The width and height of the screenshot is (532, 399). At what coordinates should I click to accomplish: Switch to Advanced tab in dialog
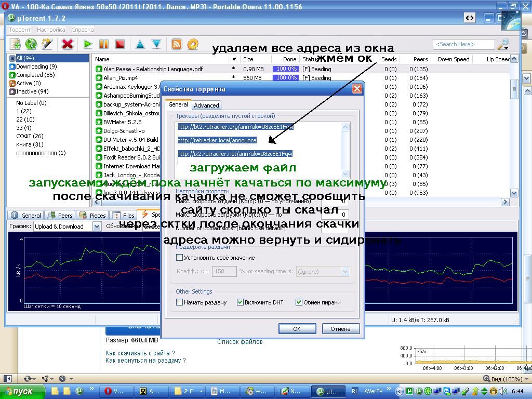[x=206, y=105]
